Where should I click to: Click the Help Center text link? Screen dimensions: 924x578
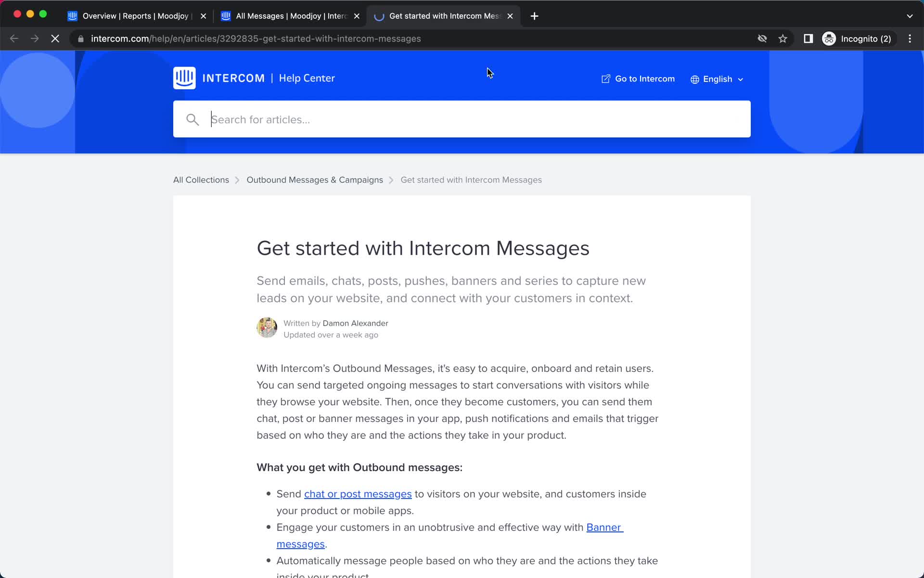click(307, 78)
